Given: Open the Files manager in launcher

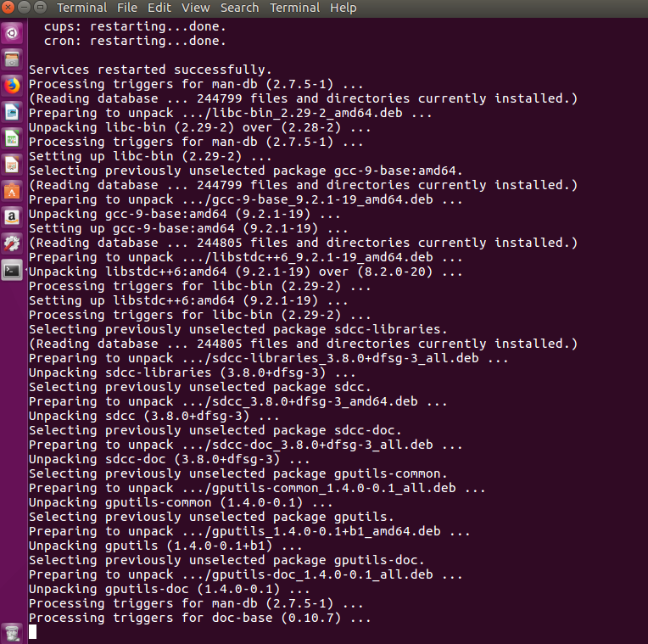Looking at the screenshot, I should point(12,59).
